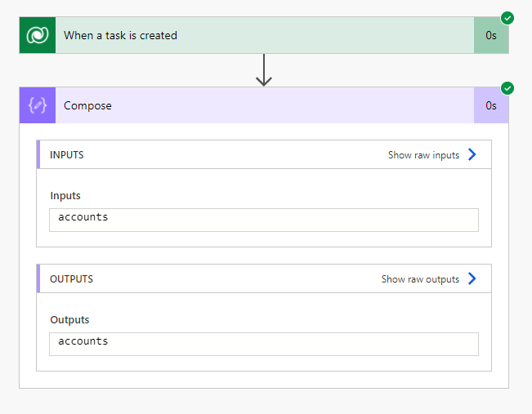Expand the 'When a task is created' trigger

262,35
